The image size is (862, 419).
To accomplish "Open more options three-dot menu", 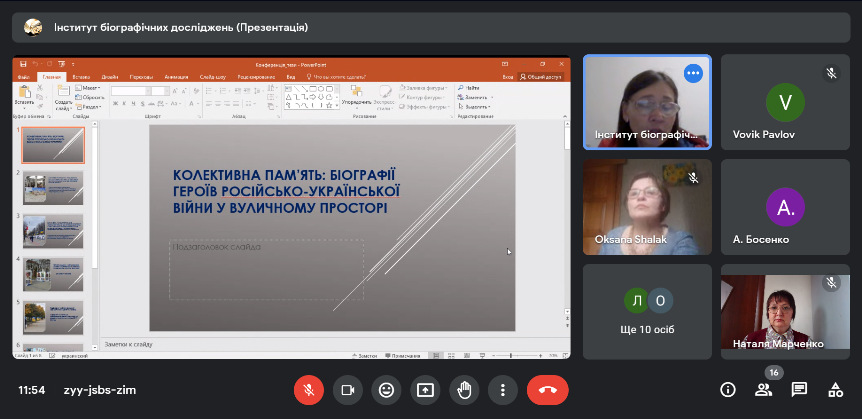I will tap(503, 390).
